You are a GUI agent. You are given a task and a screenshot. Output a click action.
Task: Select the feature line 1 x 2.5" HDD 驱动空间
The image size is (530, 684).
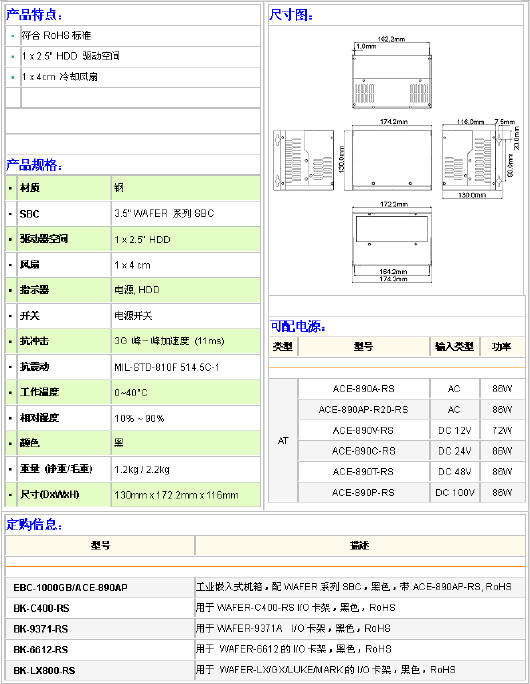pos(71,56)
